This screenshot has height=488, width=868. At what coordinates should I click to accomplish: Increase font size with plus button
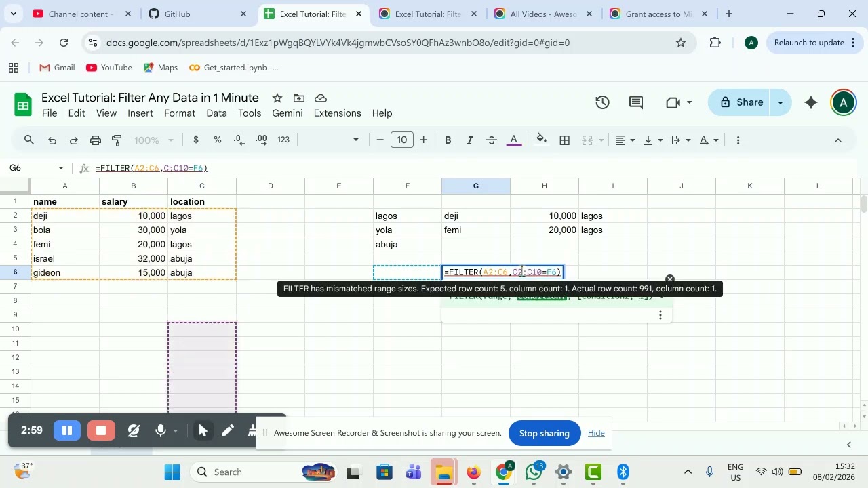coord(424,140)
